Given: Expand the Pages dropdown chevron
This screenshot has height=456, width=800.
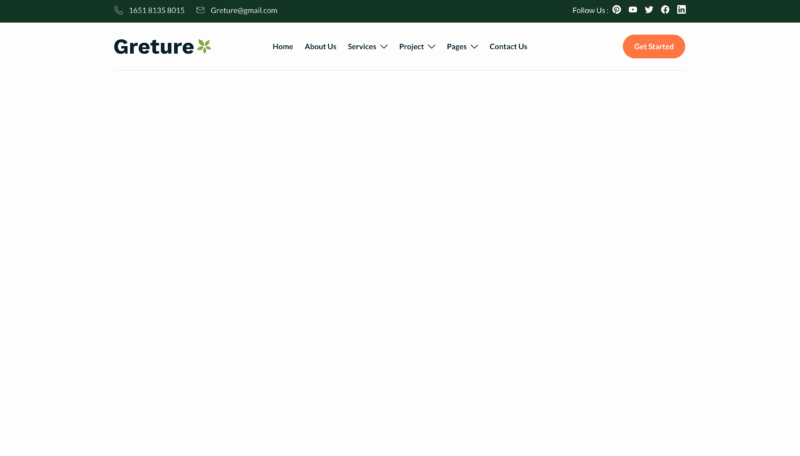Looking at the screenshot, I should (474, 47).
